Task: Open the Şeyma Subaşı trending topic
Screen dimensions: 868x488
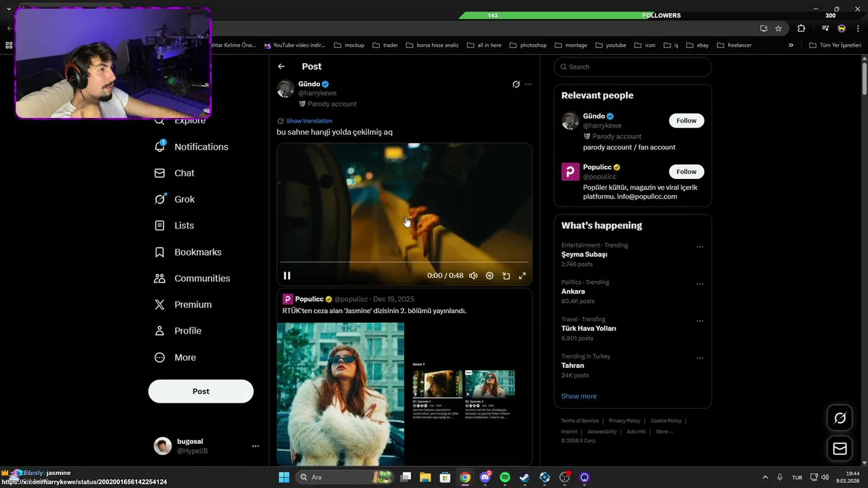Action: [x=584, y=254]
